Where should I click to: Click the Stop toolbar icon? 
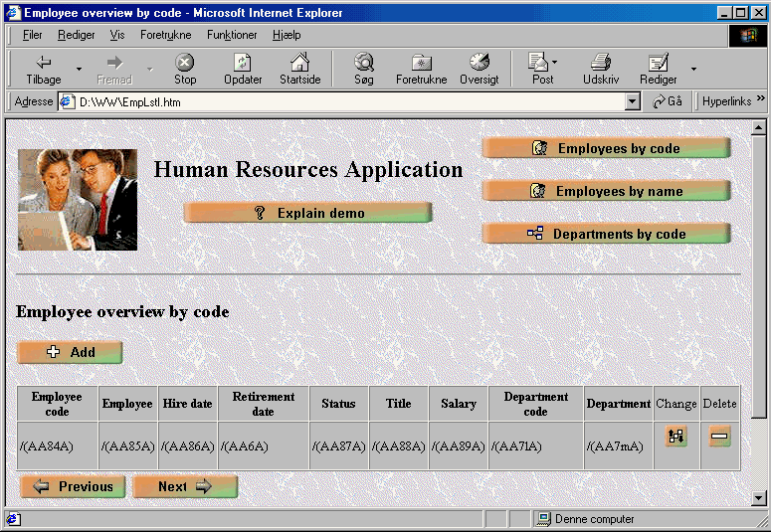[185, 69]
